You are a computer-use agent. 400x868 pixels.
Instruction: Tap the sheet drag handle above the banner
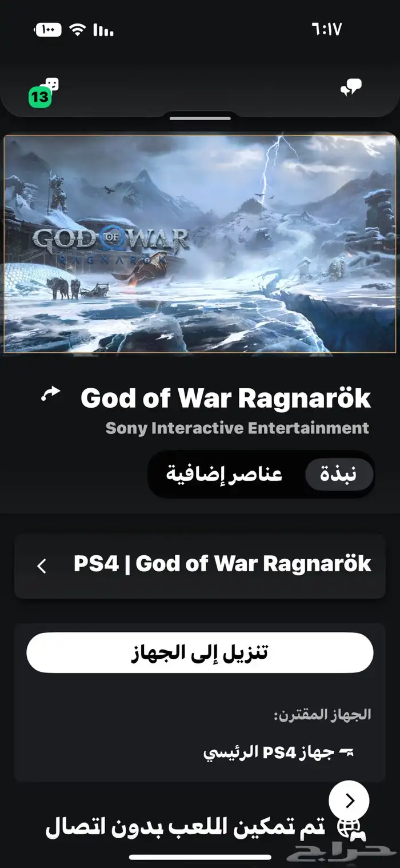click(x=200, y=118)
